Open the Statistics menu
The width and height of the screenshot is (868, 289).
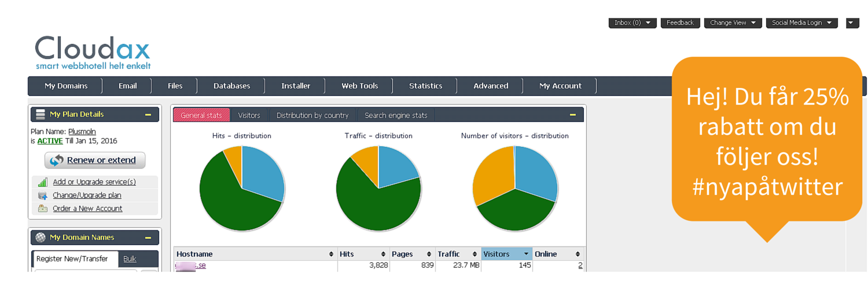pos(425,86)
